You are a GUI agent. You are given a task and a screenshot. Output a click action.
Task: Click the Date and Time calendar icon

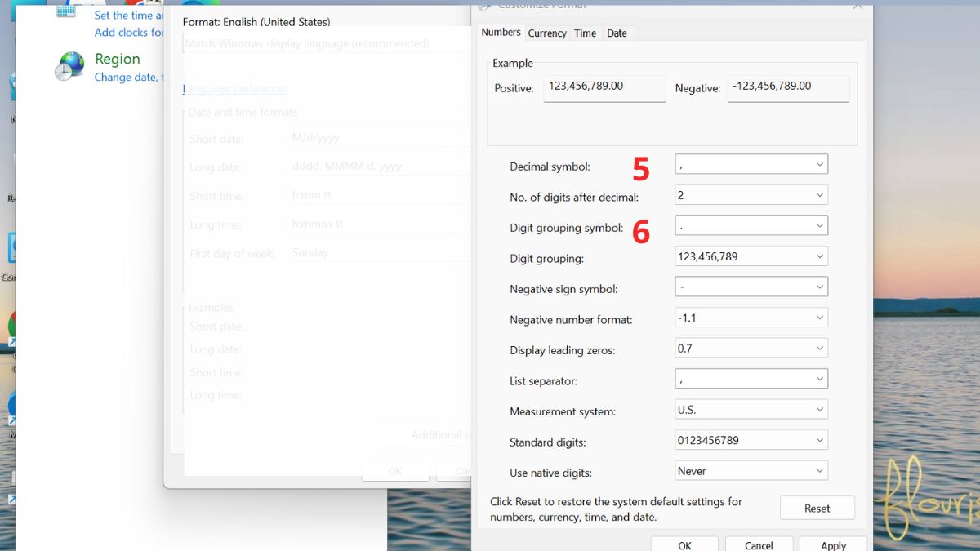coord(68,12)
